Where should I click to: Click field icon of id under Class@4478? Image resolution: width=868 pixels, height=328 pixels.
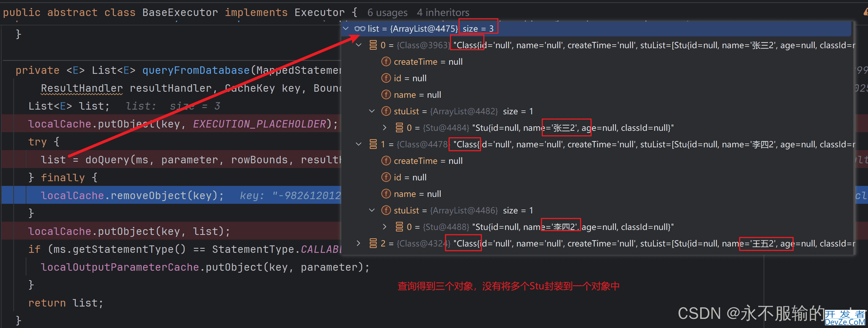point(386,177)
